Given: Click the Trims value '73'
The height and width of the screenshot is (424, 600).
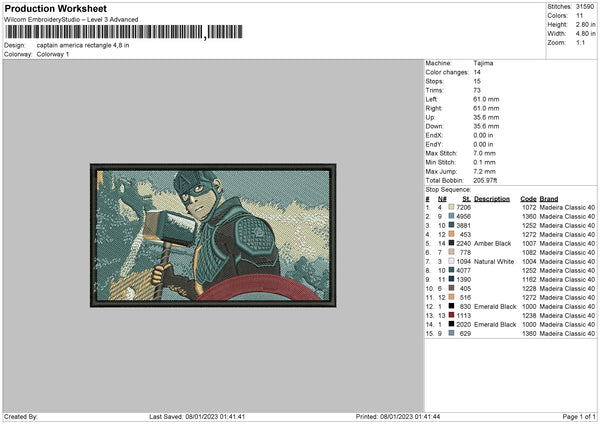Looking at the screenshot, I should pyautogui.click(x=477, y=90).
